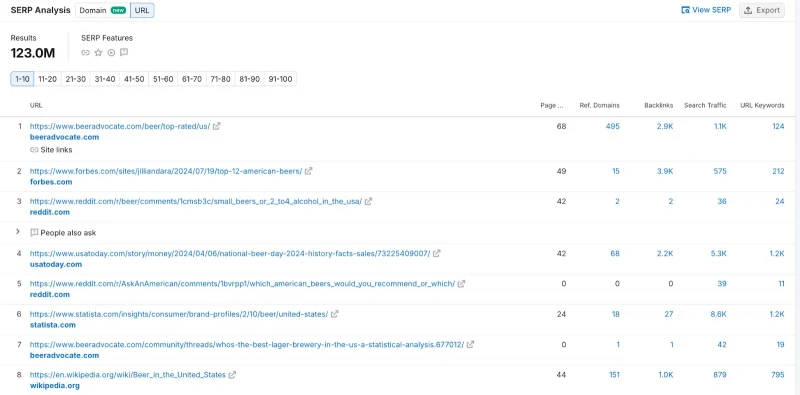
Task: Click the star SERP feature icon
Action: (x=98, y=53)
